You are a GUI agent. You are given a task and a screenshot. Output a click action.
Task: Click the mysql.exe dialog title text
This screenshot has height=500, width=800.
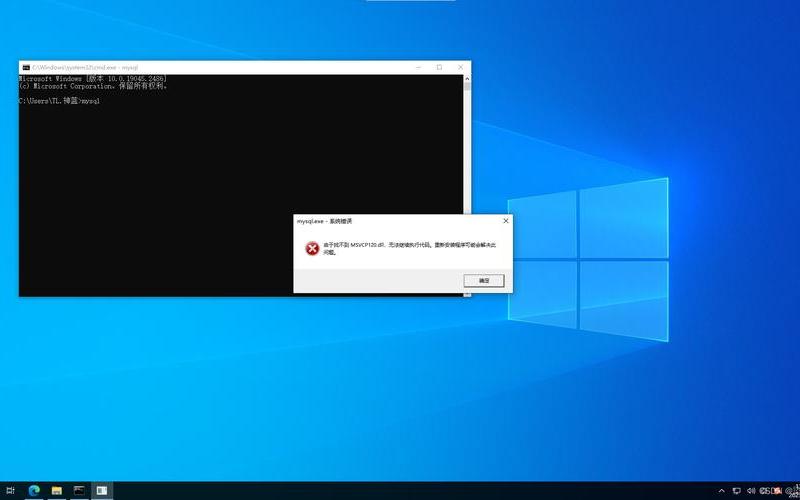(x=324, y=221)
